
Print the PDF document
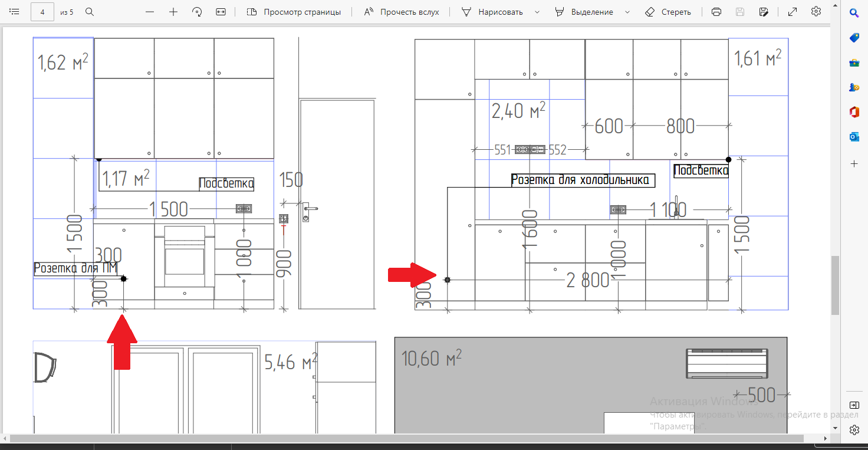pyautogui.click(x=716, y=12)
